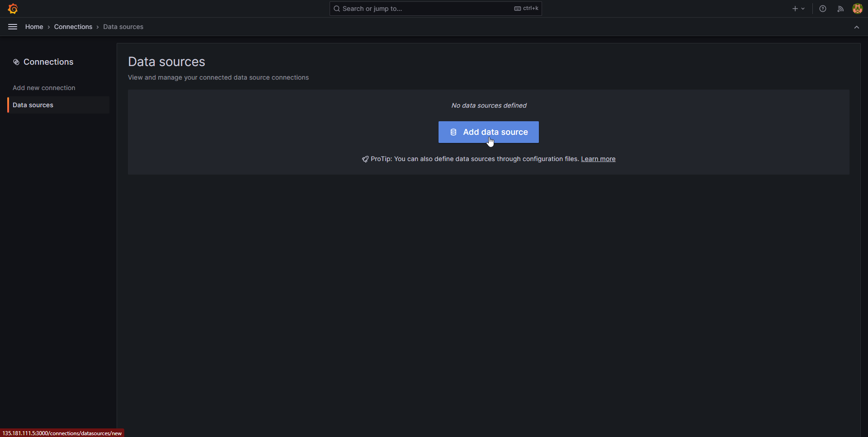Click the magnifier icon in search bar
Screen dimensions: 868x437
pos(337,9)
